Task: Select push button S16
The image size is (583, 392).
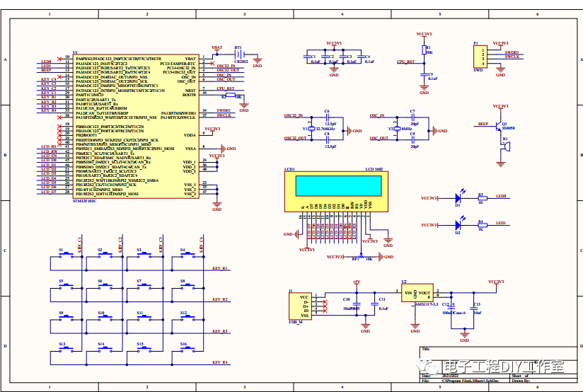Action: click(x=187, y=349)
